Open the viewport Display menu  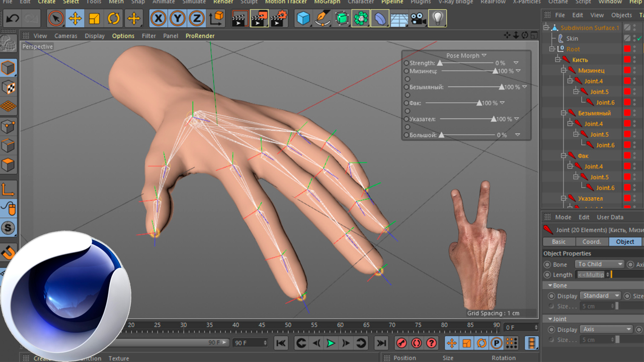(x=95, y=36)
